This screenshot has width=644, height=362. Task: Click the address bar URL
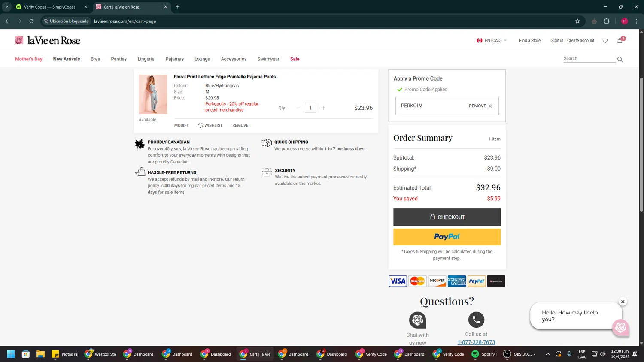(125, 21)
